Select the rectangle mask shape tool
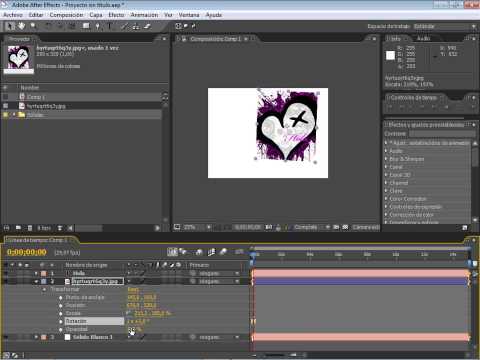The width and height of the screenshot is (480, 360). pyautogui.click(x=86, y=26)
